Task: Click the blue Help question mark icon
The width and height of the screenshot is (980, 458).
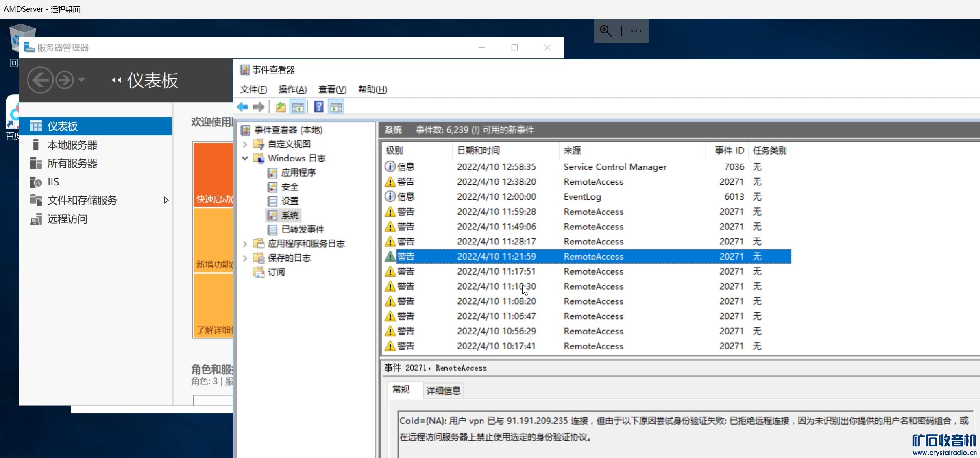Action: pos(319,107)
